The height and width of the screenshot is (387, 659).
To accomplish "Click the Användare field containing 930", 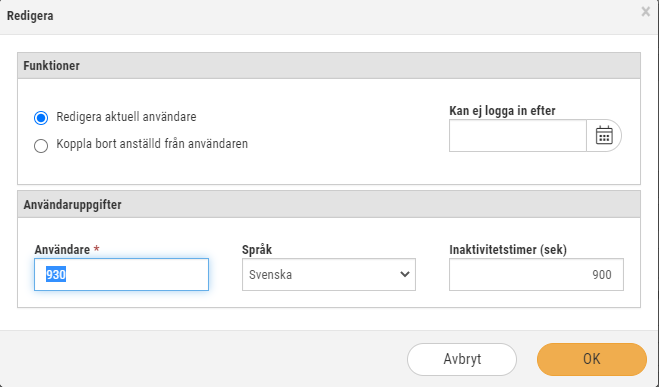I will pos(121,274).
